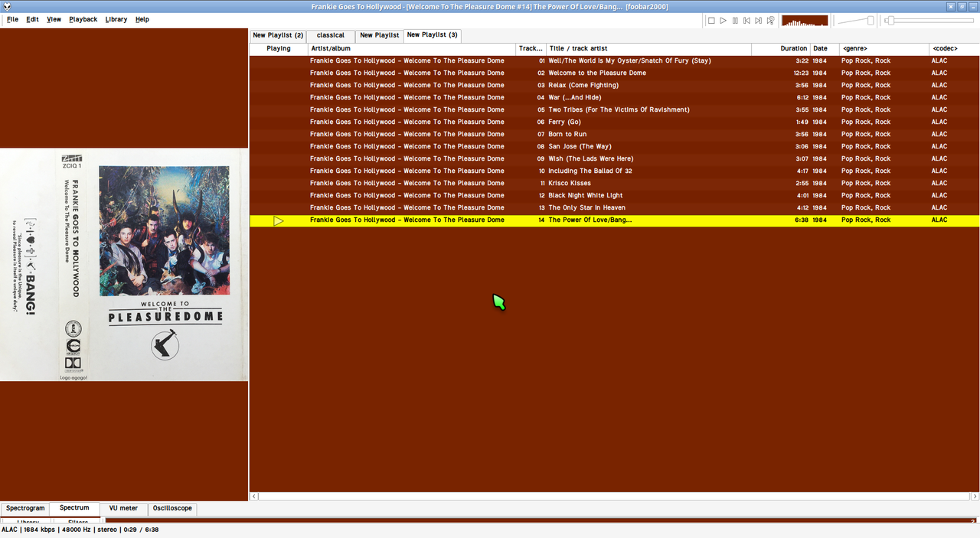The width and height of the screenshot is (980, 538).
Task: Switch to the unnumbered New Playlist tab
Action: (x=379, y=35)
